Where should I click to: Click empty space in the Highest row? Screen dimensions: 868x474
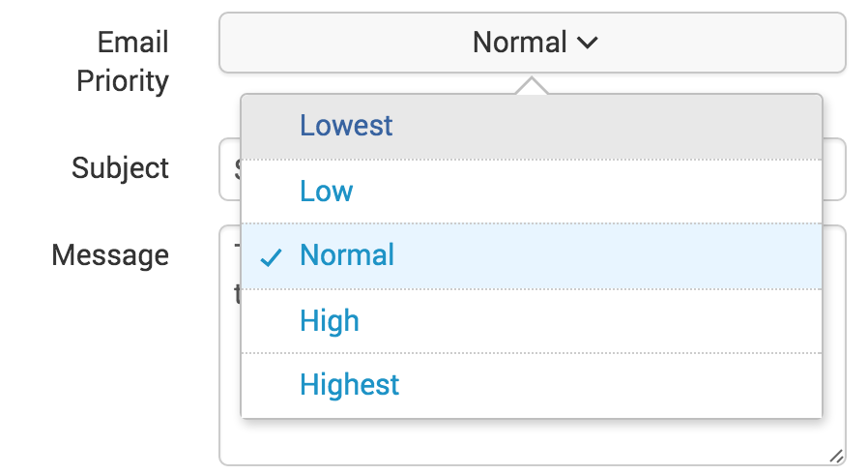pos(609,385)
